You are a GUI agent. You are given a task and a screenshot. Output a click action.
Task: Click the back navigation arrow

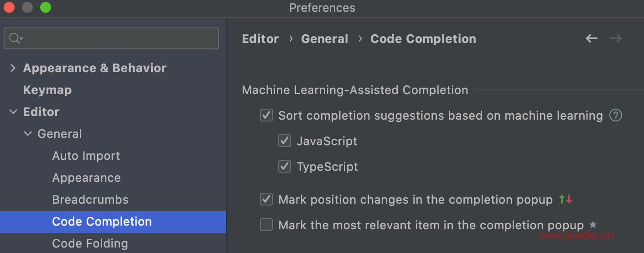coord(592,39)
